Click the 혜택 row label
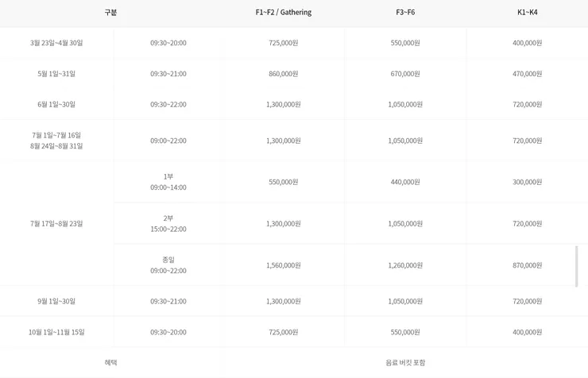The height and width of the screenshot is (378, 588). [x=110, y=363]
